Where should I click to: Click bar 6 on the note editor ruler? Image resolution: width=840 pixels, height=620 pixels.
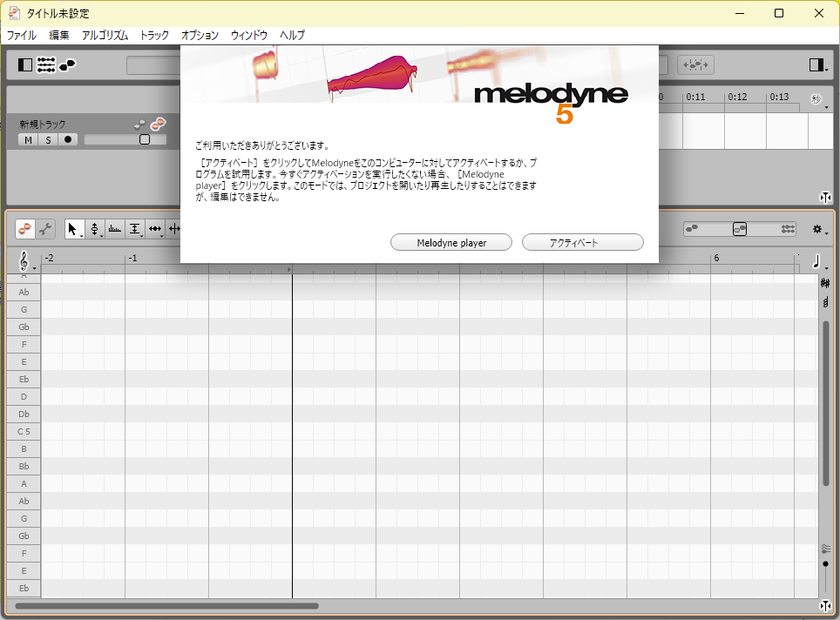point(717,258)
